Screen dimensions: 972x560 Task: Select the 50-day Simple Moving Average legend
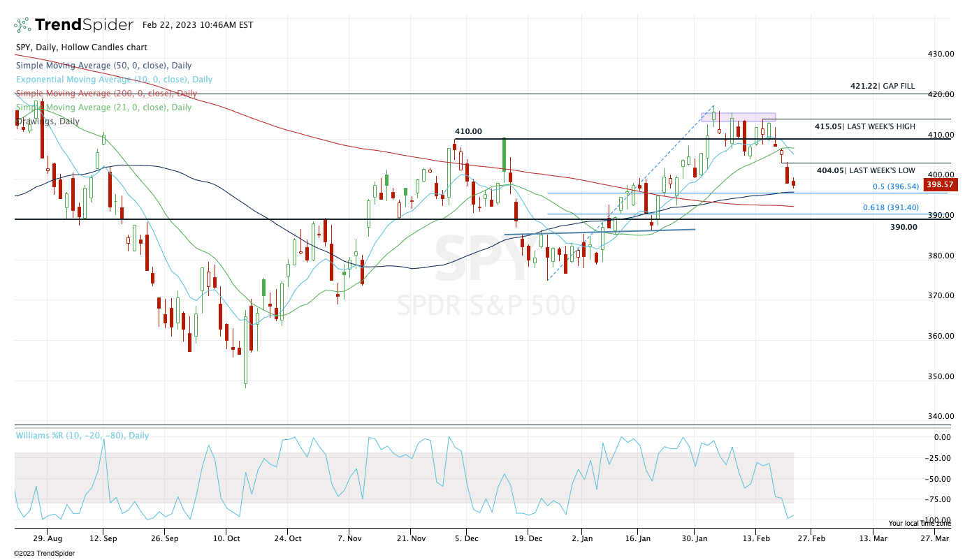click(x=103, y=66)
